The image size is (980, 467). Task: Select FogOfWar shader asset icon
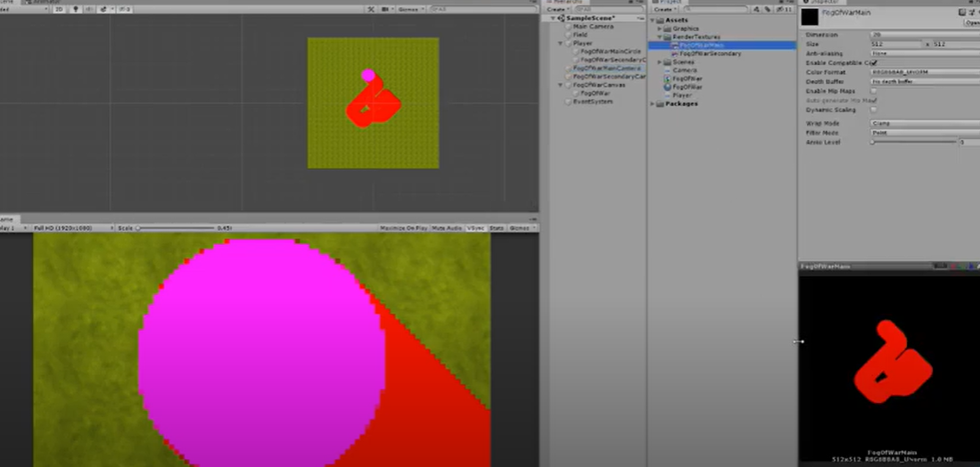[668, 78]
